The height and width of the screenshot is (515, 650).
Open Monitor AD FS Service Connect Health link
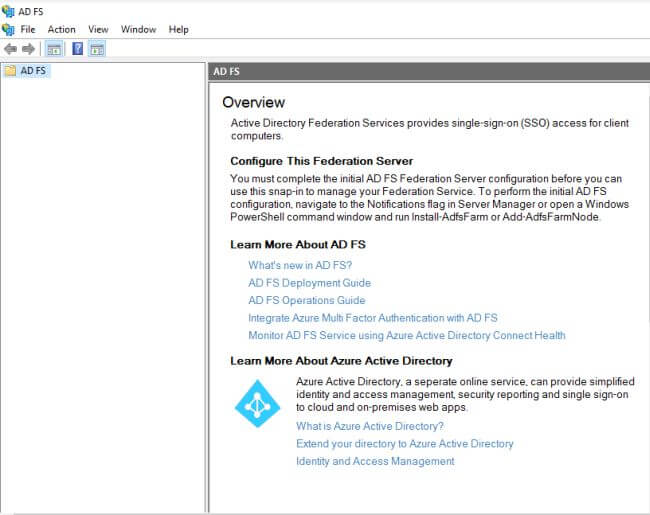tap(407, 335)
